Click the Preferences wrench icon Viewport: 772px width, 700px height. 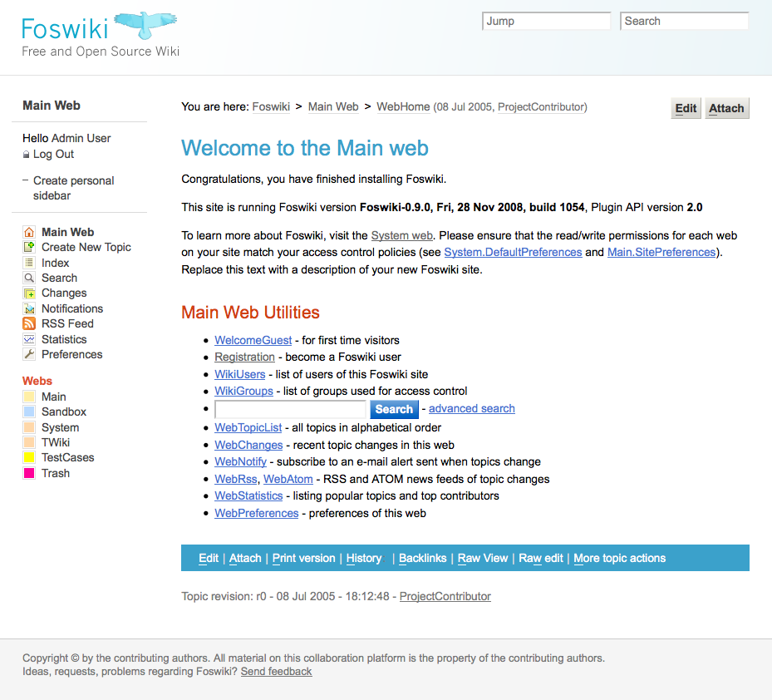point(30,354)
